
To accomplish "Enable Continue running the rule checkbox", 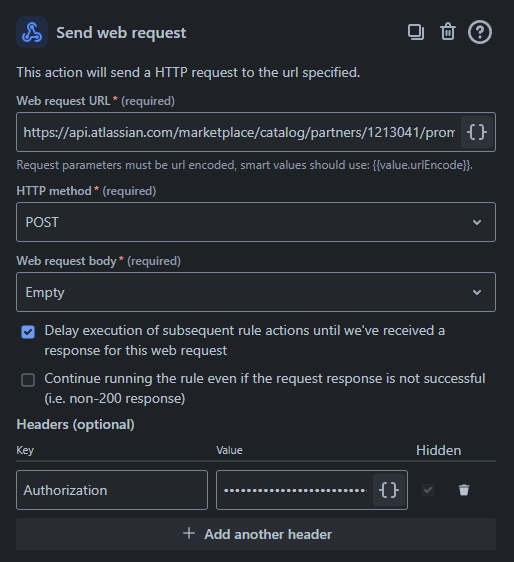I will [x=28, y=380].
